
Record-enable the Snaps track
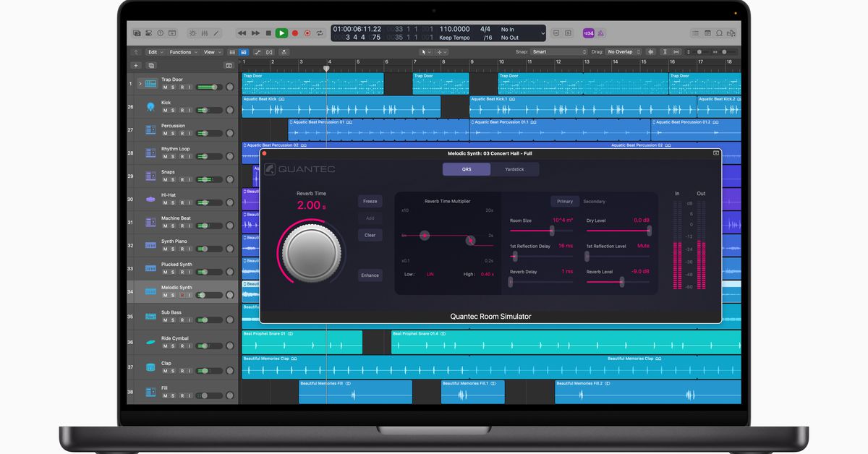[181, 179]
